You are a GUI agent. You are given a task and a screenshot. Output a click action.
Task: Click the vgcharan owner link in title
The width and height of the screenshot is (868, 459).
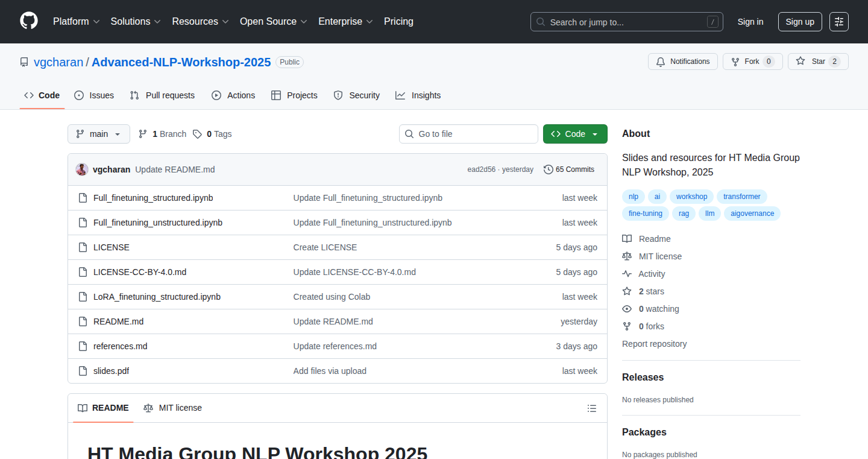[x=58, y=62]
